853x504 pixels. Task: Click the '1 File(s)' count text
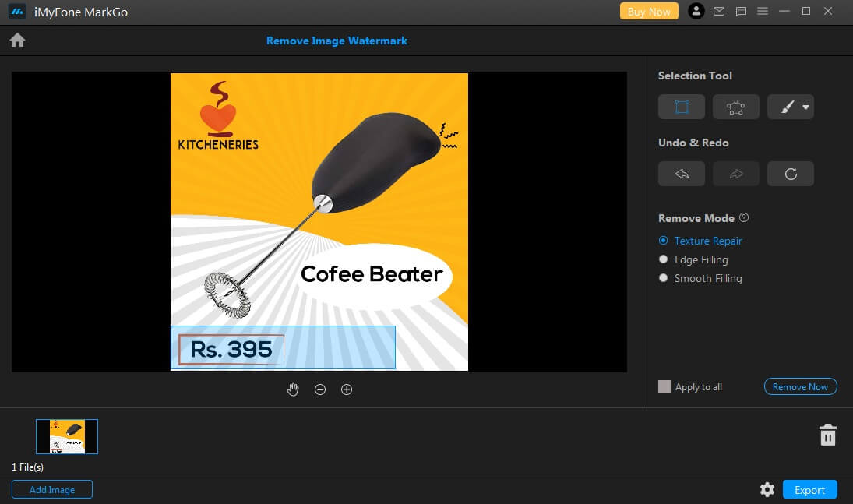[x=28, y=467]
